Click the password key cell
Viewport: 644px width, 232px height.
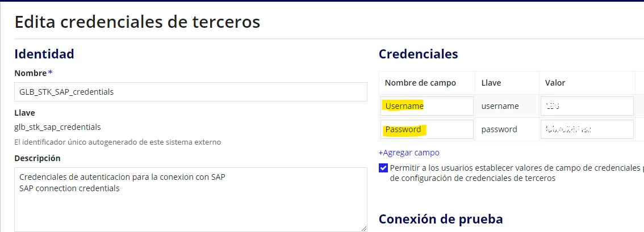[499, 129]
